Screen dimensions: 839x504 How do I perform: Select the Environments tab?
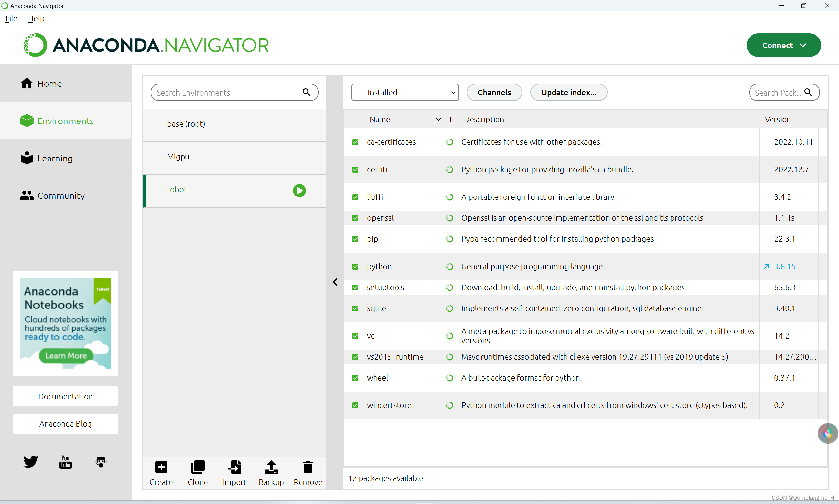coord(66,121)
